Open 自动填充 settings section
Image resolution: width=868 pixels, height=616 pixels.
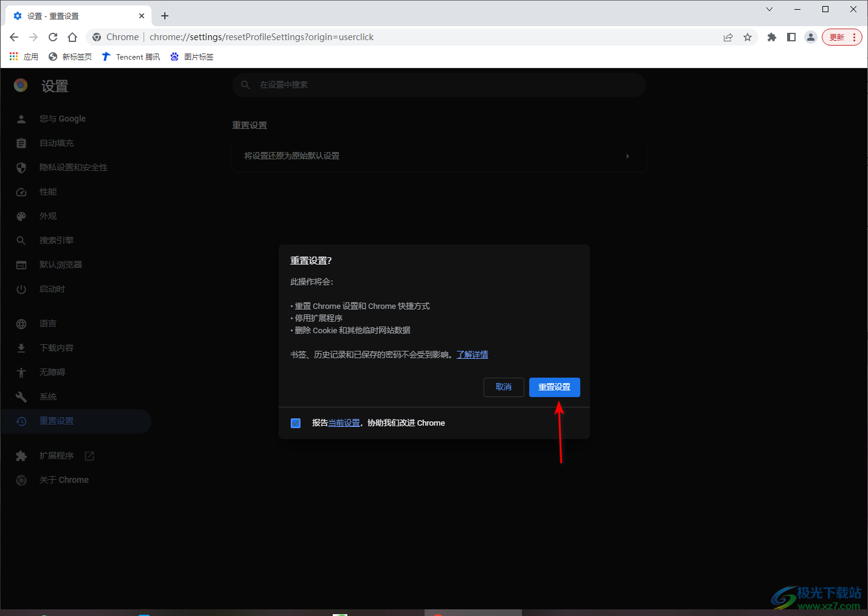76,143
